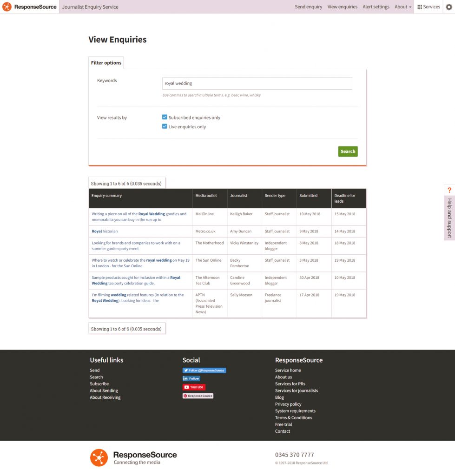
Task: Click journalist name Sally Meeson
Action: tap(241, 295)
